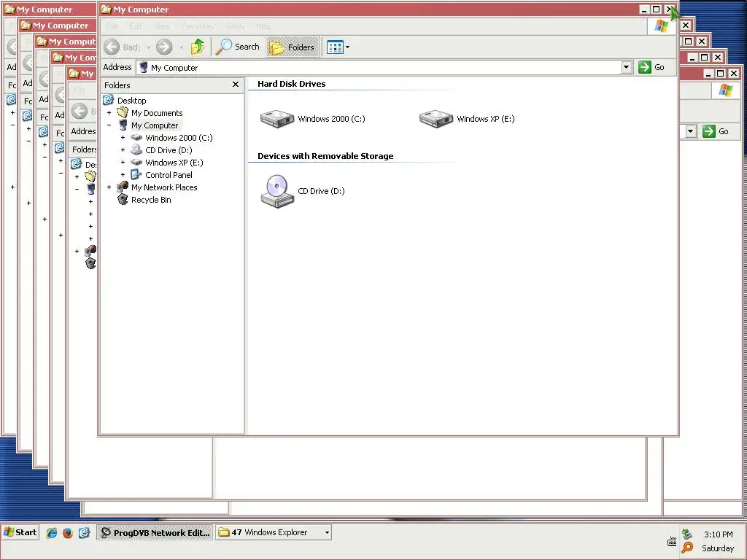The image size is (747, 560).
Task: Expand Control Panel in the tree
Action: click(x=123, y=175)
